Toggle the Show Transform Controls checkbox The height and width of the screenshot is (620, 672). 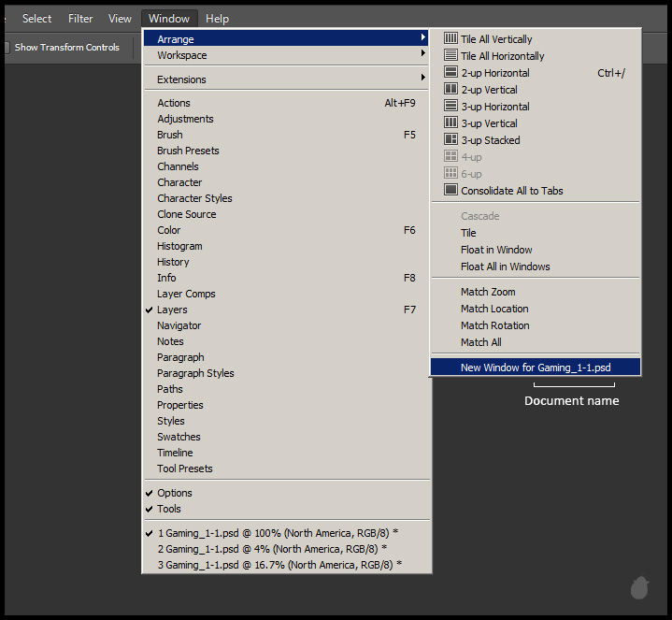pos(6,48)
